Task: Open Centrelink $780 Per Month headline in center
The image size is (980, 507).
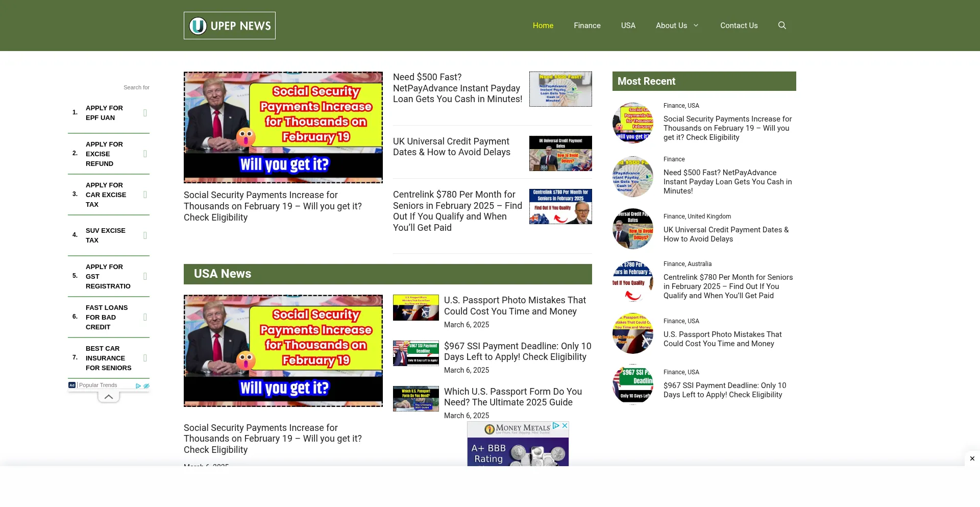Action: (457, 211)
